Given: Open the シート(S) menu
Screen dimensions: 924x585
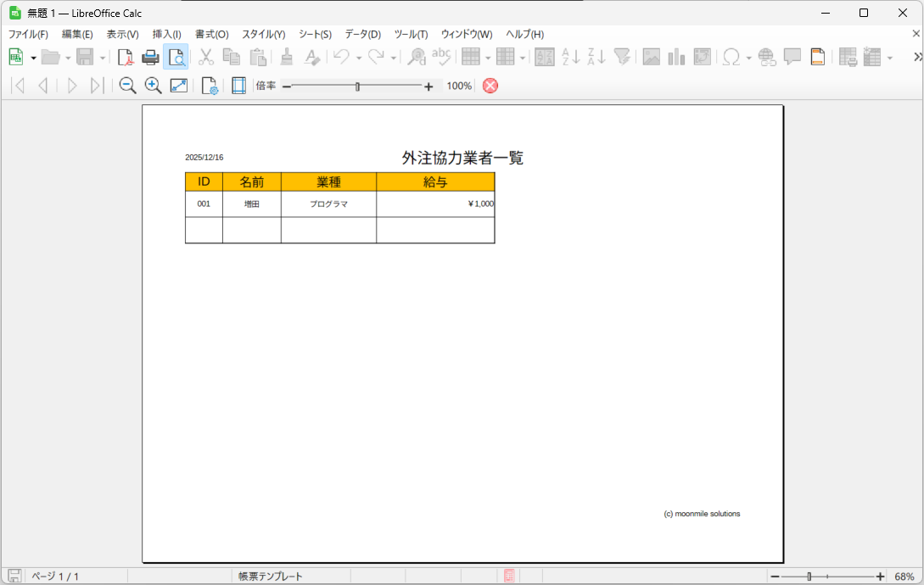Looking at the screenshot, I should pyautogui.click(x=315, y=34).
